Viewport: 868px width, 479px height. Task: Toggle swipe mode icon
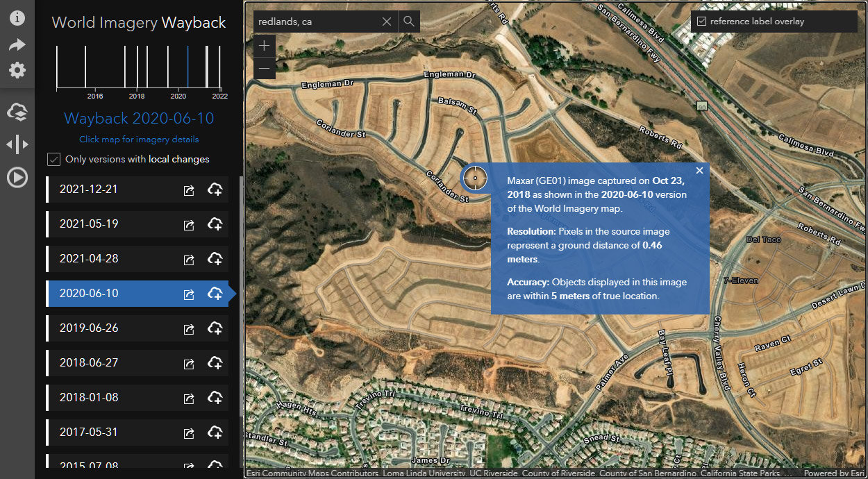17,144
